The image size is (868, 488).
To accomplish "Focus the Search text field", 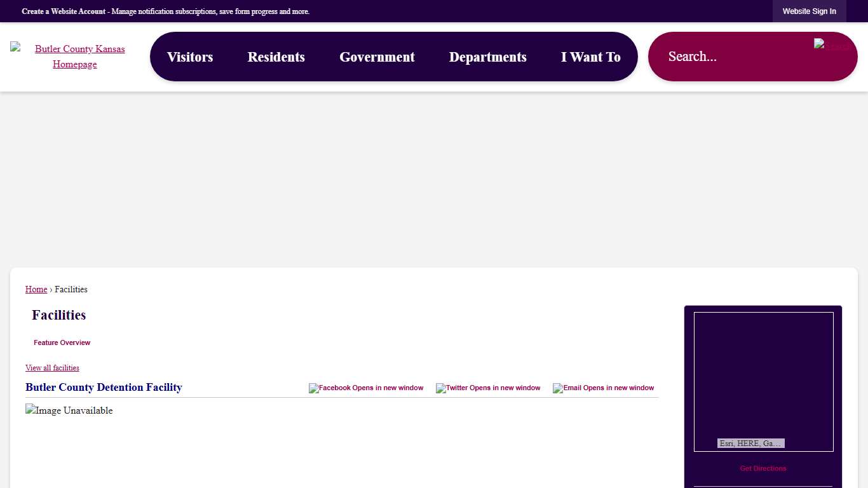I will click(x=731, y=57).
